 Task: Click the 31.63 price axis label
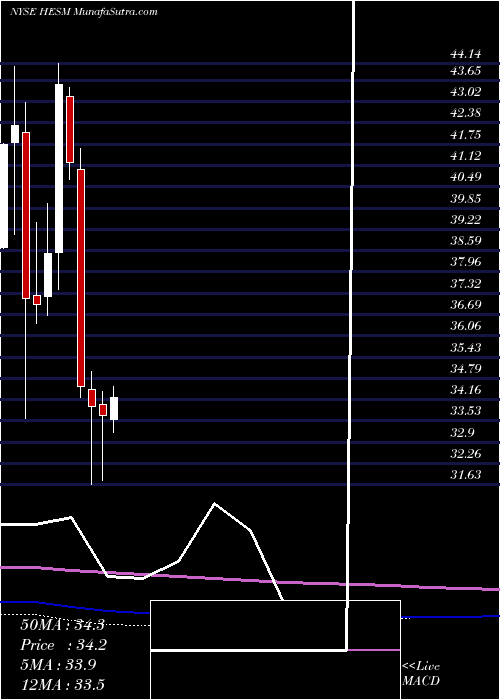tap(466, 474)
